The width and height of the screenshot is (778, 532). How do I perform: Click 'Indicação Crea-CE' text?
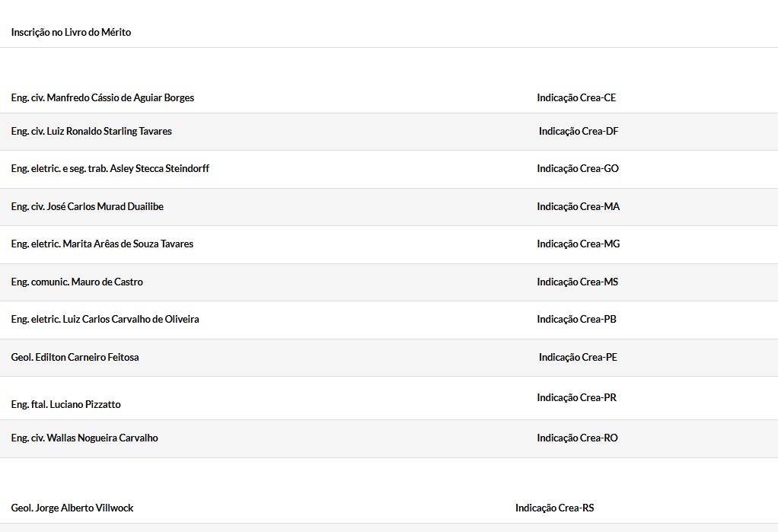(576, 98)
